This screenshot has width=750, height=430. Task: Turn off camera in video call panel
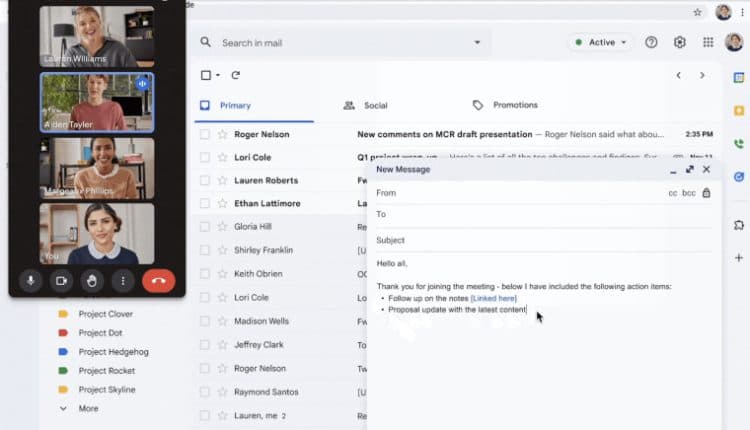[61, 281]
